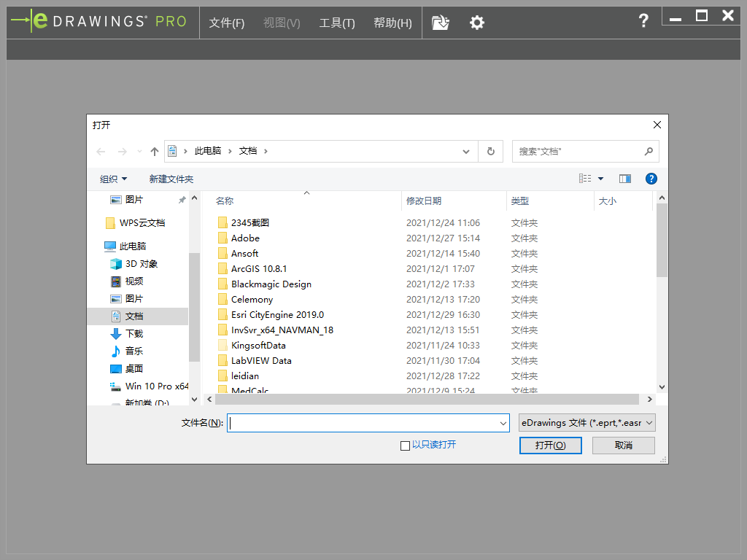The image size is (747, 560).
Task: Open recent locations dropdown arrow
Action: (139, 152)
